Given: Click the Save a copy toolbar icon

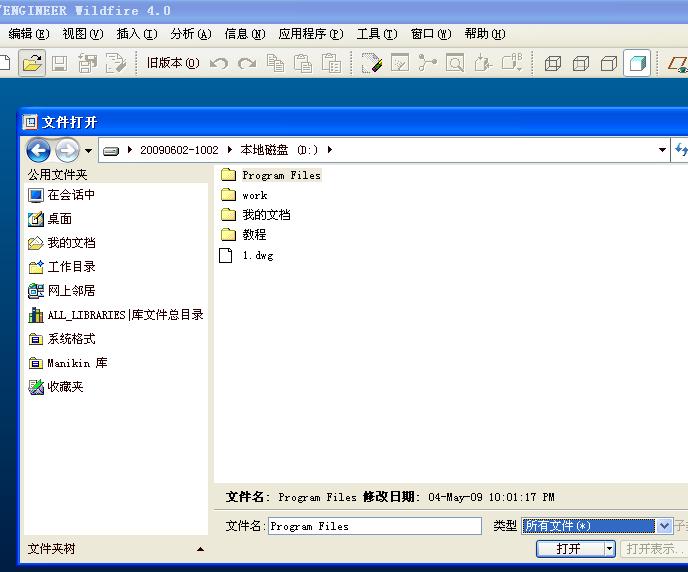Looking at the screenshot, I should (x=87, y=64).
